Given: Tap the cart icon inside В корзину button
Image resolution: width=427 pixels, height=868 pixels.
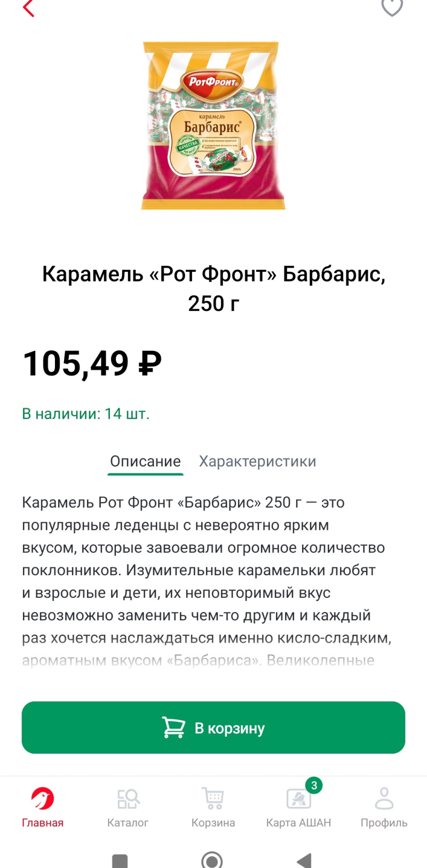Looking at the screenshot, I should 173,728.
